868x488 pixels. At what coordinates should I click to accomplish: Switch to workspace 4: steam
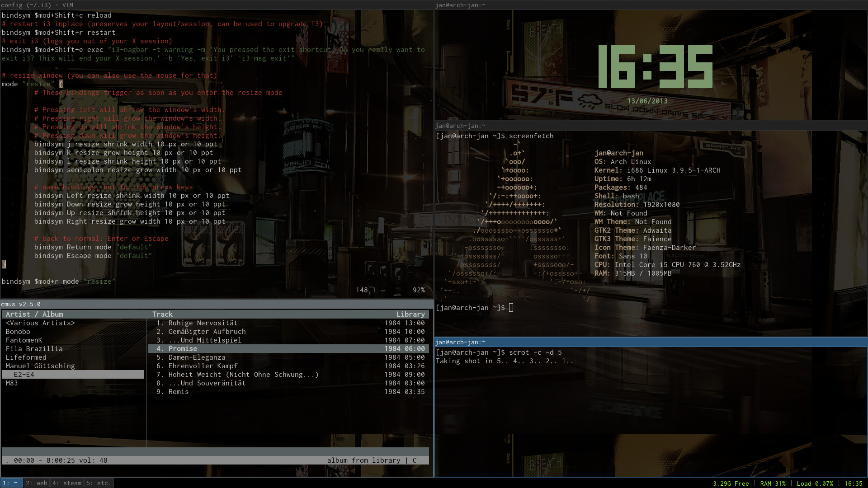click(67, 483)
